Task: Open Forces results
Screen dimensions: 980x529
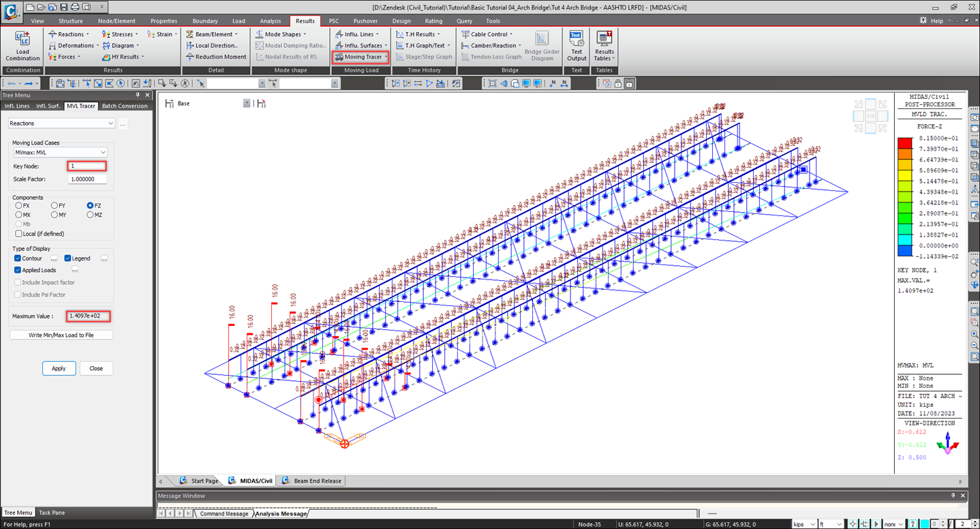Action: pos(65,57)
